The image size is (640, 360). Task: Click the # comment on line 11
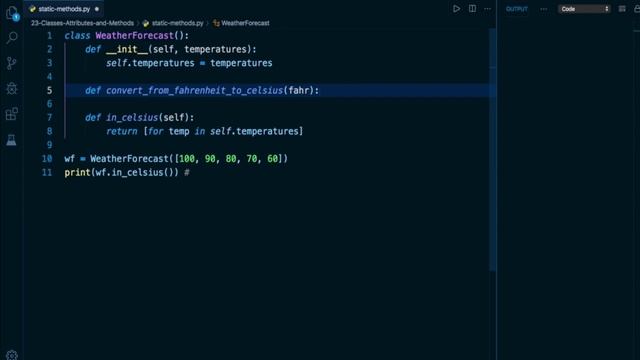coord(187,172)
